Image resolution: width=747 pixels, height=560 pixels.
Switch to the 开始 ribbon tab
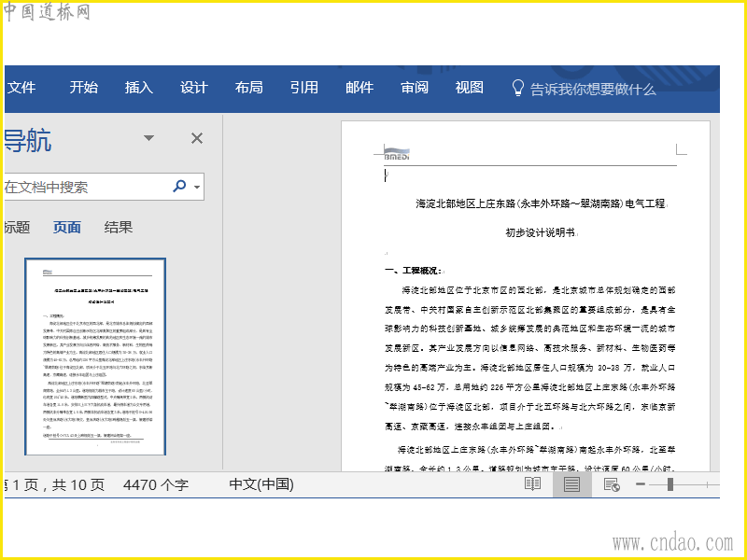[84, 88]
